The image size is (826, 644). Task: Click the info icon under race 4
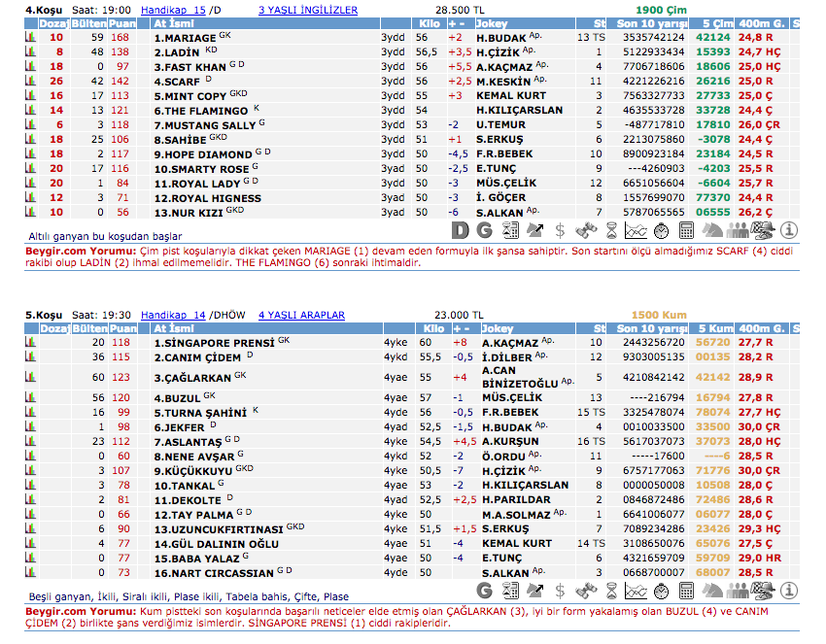[788, 230]
